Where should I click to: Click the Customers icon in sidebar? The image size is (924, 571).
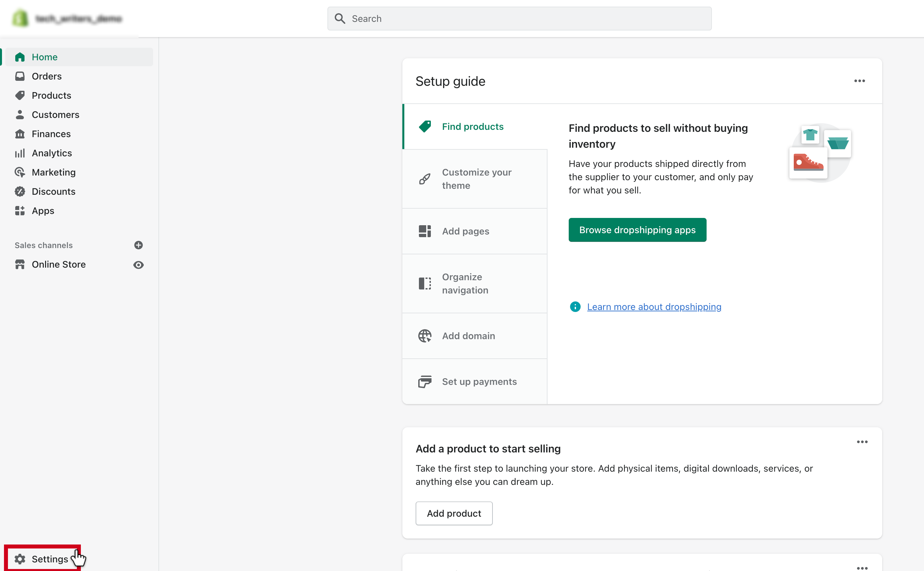pos(21,114)
